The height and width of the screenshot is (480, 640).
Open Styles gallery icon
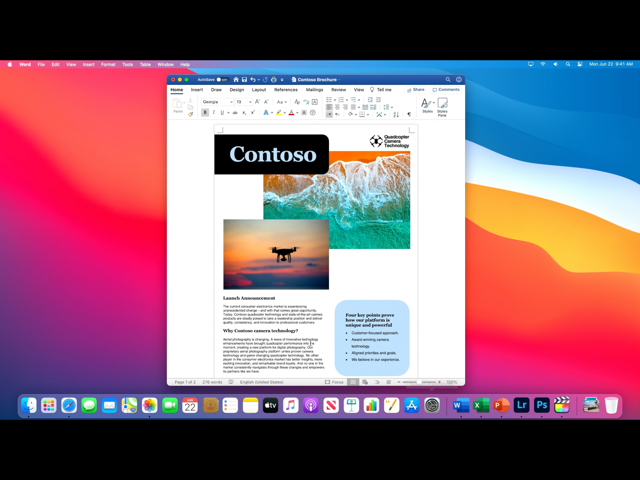(x=426, y=105)
